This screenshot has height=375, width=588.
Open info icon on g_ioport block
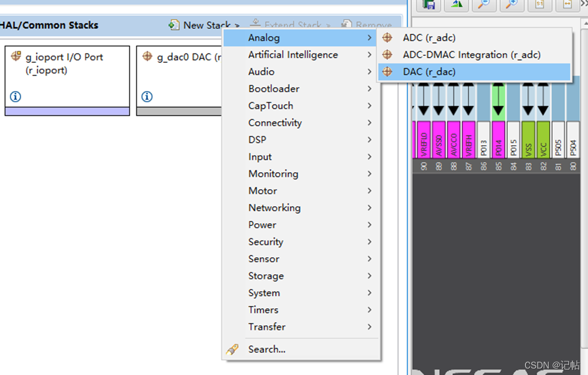pos(15,96)
